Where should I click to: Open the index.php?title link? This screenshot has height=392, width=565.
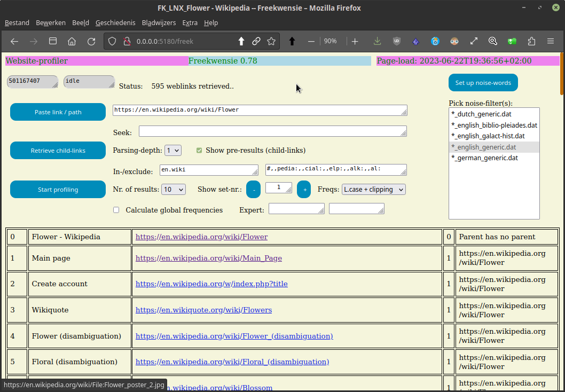pyautogui.click(x=211, y=284)
